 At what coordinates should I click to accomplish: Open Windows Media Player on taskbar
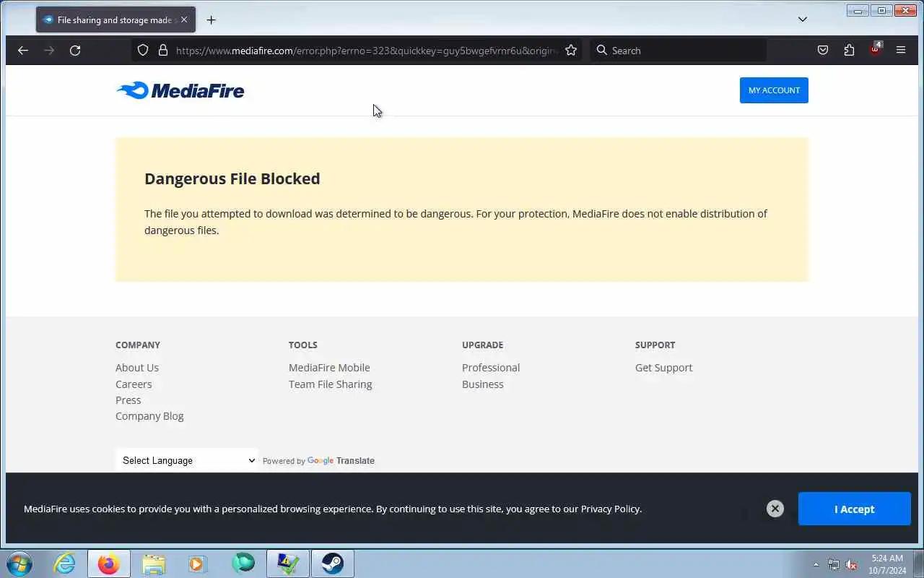[x=198, y=564]
